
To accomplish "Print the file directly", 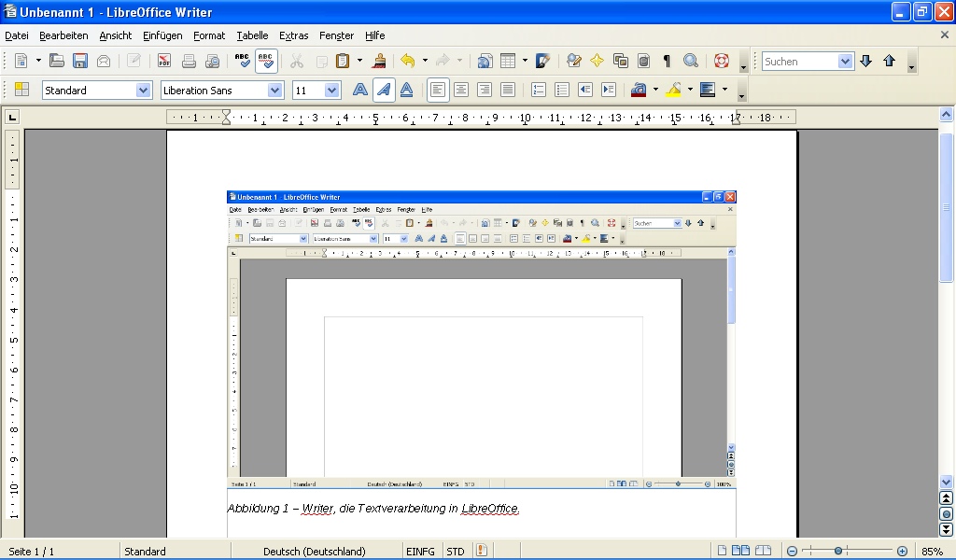I will point(189,61).
